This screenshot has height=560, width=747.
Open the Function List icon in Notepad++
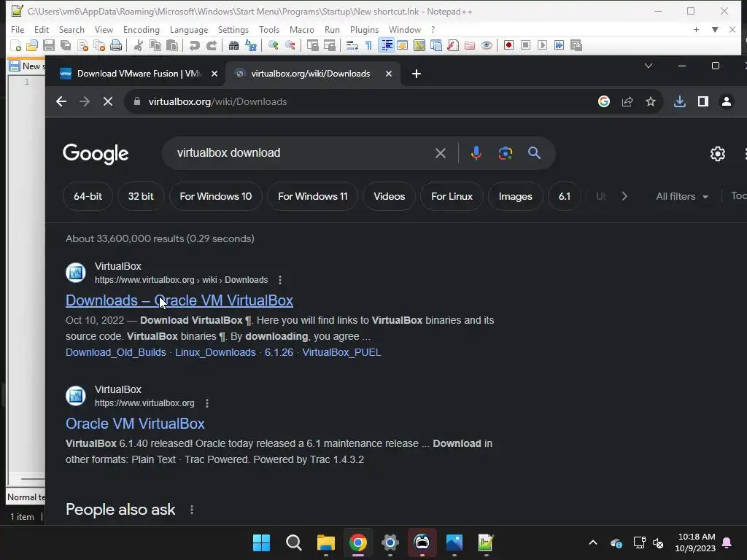click(x=453, y=45)
